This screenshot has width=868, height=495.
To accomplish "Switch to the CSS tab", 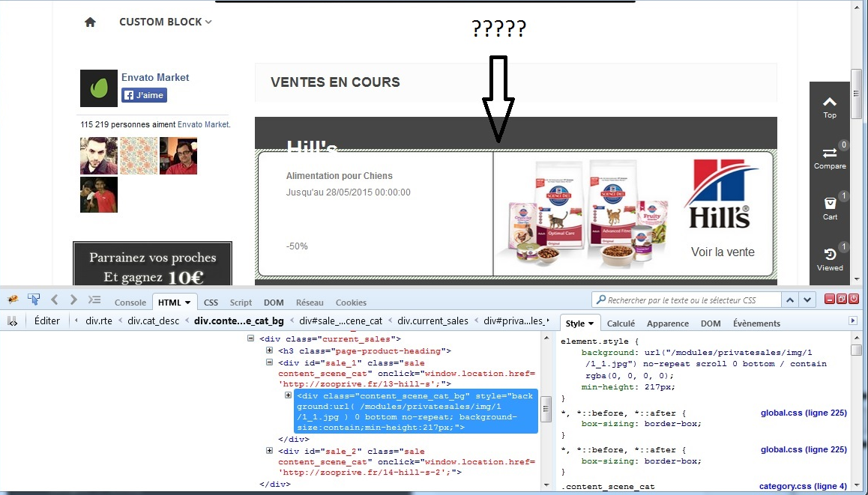I will point(211,303).
